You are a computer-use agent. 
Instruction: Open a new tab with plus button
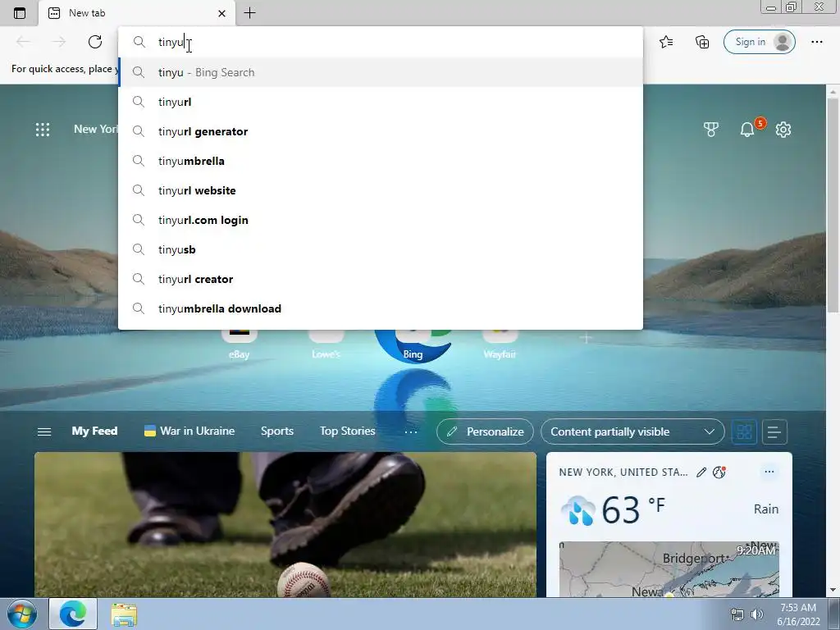click(x=249, y=13)
